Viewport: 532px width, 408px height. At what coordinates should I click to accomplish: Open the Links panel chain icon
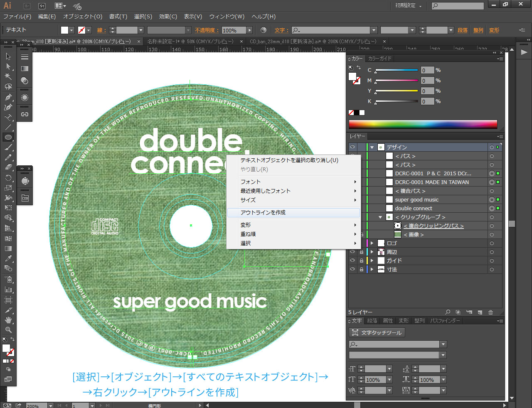25,114
